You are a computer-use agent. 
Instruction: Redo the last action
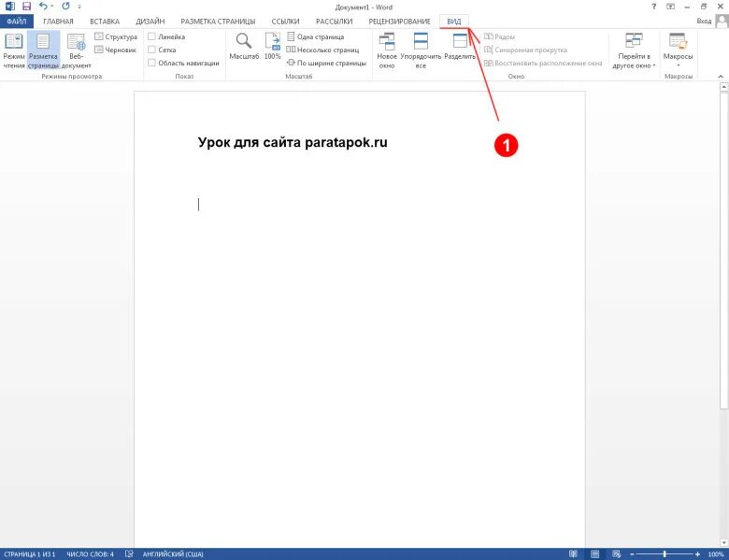65,7
